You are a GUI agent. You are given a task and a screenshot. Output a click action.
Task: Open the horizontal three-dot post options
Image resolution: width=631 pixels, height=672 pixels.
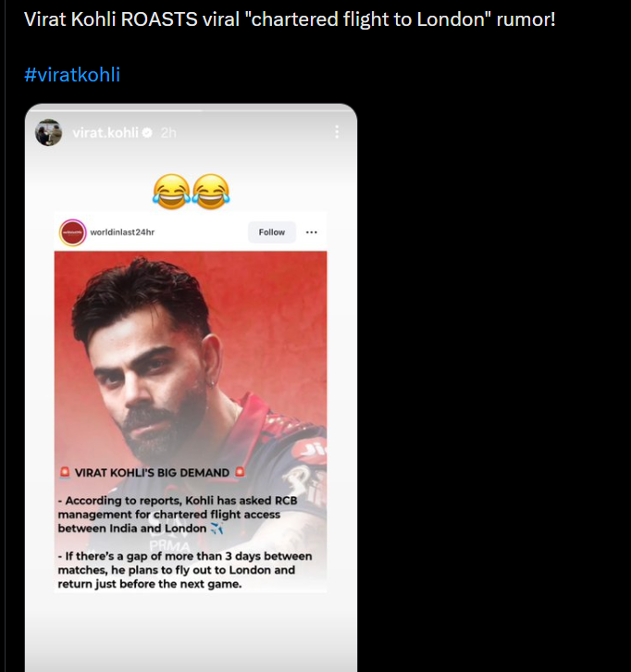(312, 232)
